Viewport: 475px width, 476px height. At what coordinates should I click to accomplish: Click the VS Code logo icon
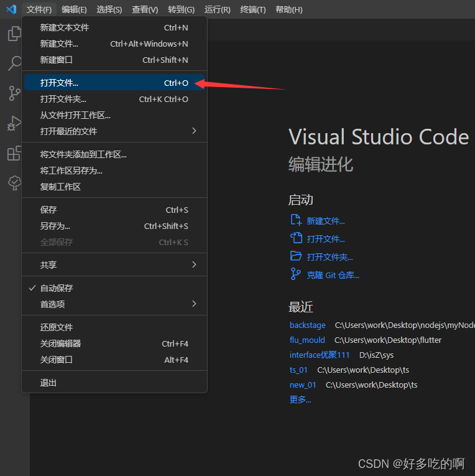click(x=11, y=9)
